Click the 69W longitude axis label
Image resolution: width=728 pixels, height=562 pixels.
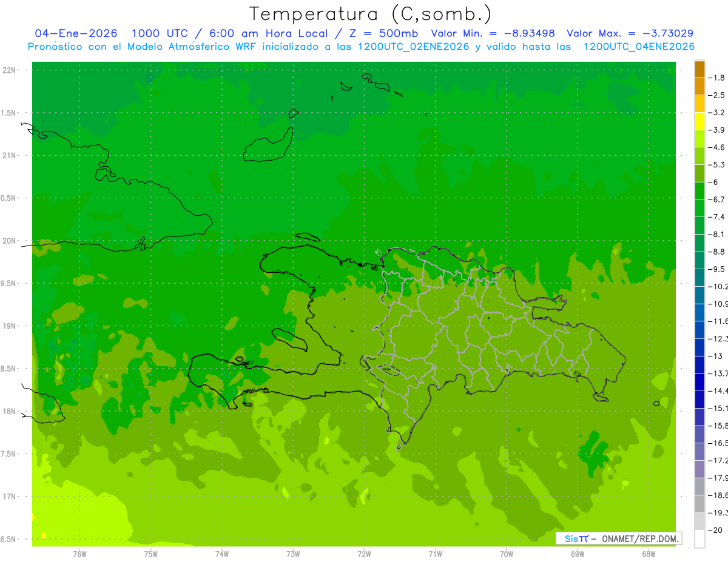coord(578,554)
